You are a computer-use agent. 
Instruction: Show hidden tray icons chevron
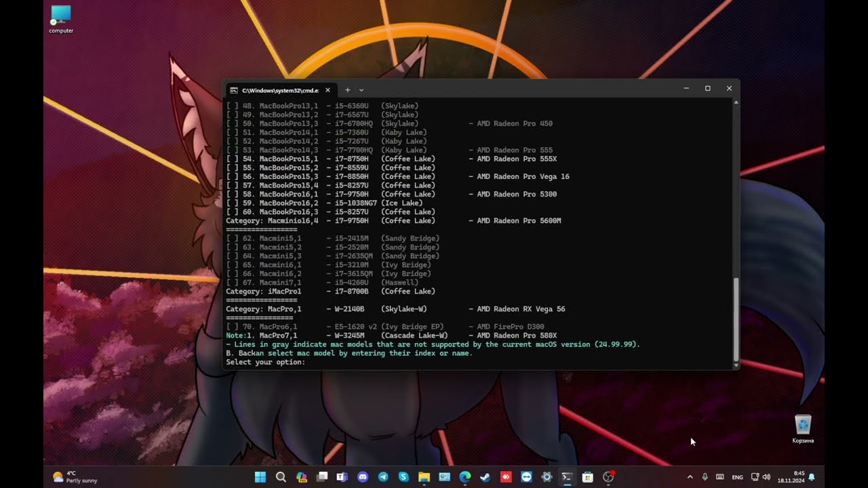coord(690,477)
